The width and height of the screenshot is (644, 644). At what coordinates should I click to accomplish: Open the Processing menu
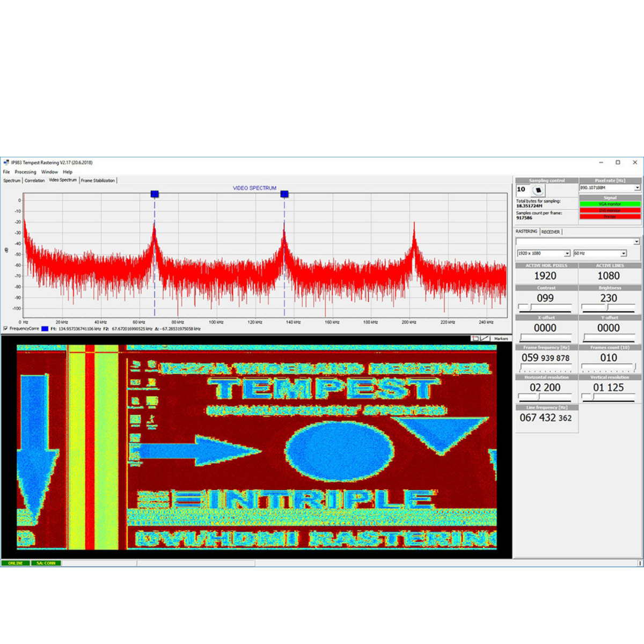point(25,172)
